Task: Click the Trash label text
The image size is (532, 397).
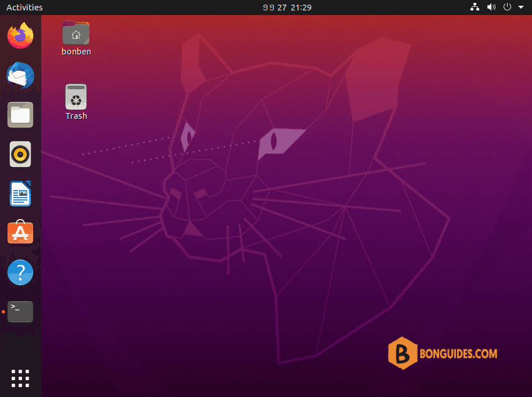Action: (x=77, y=116)
